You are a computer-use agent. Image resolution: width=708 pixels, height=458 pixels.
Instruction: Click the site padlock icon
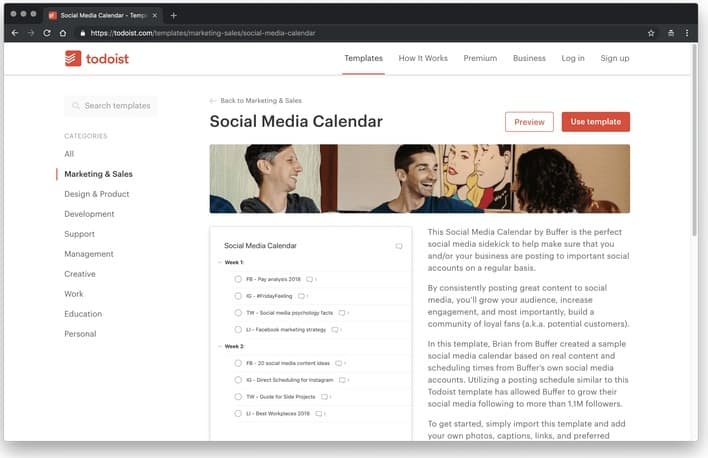83,33
